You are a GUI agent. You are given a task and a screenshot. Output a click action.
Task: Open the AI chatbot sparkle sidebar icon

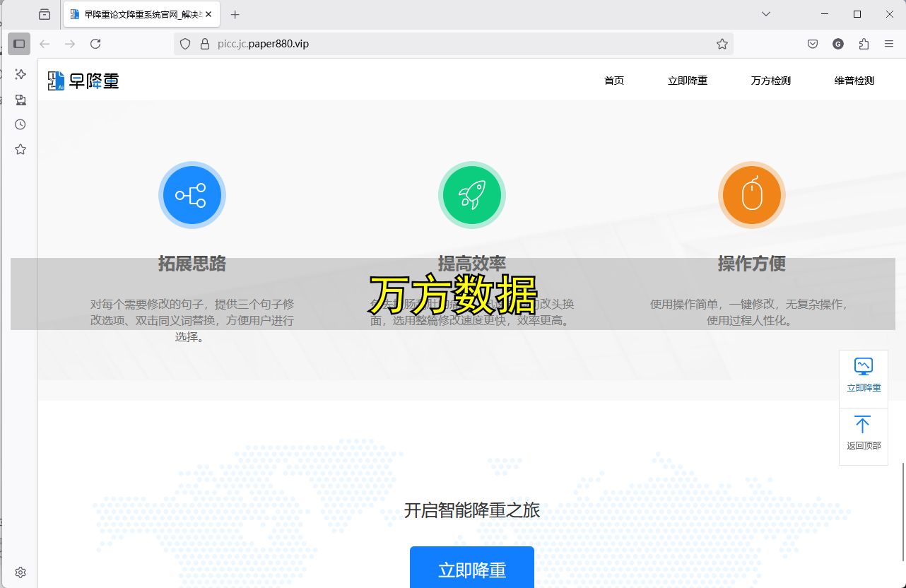20,74
